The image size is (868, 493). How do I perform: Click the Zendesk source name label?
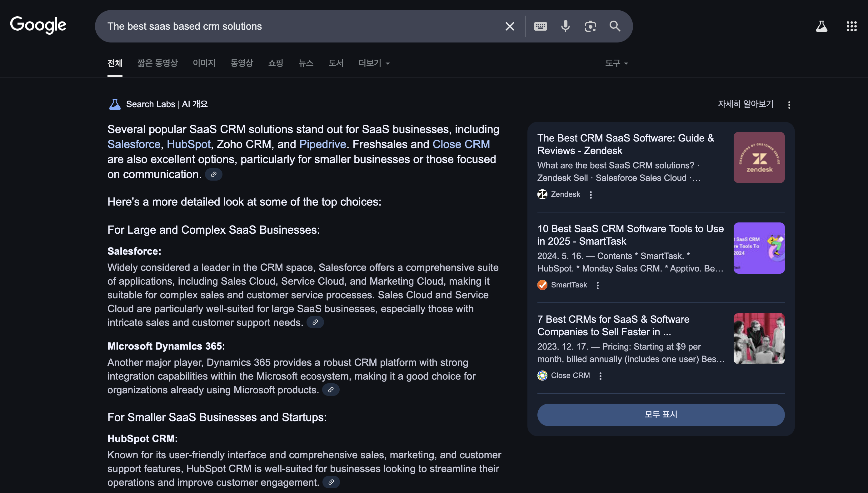[x=565, y=194]
